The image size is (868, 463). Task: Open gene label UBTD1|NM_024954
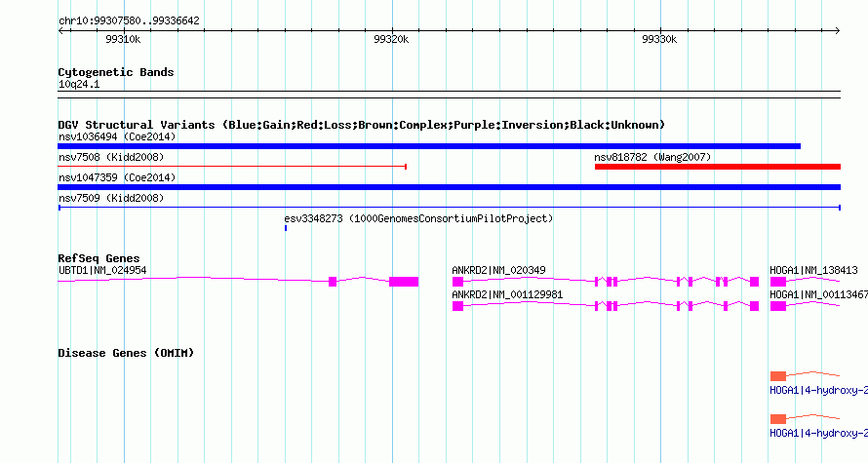[x=102, y=270]
